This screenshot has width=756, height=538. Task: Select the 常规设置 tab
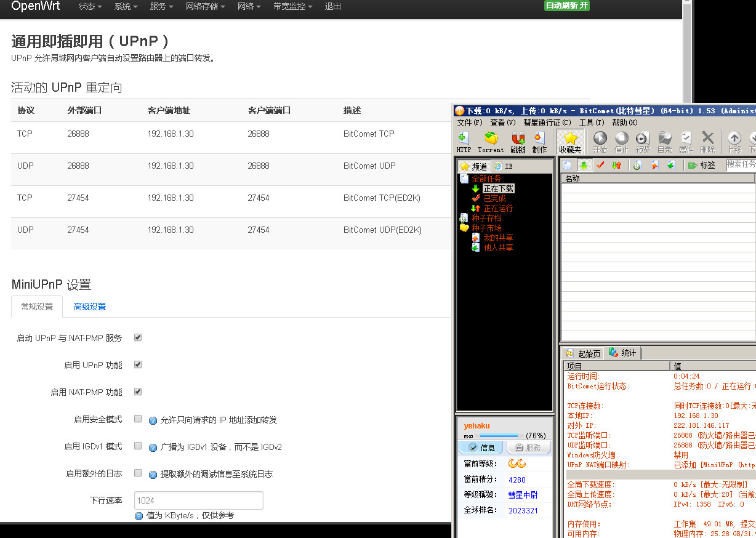[x=37, y=307]
